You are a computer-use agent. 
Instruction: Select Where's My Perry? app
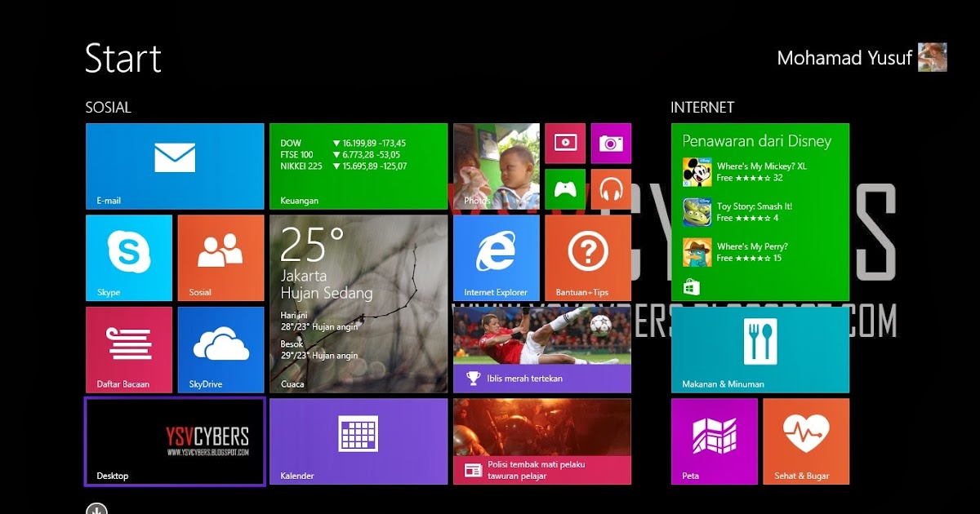coord(735,252)
